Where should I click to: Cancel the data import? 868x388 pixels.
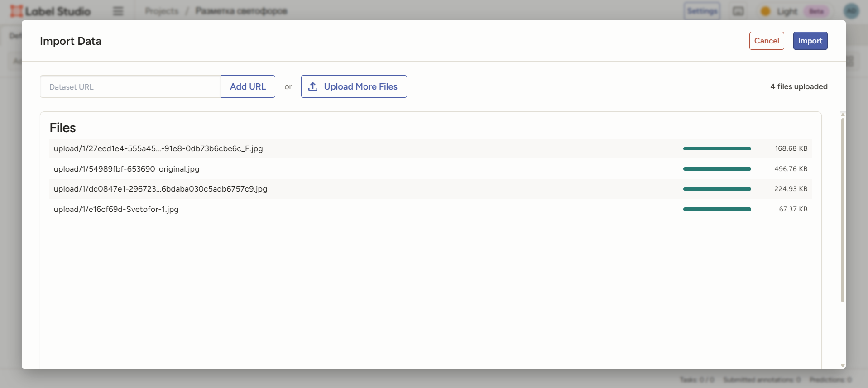point(766,41)
